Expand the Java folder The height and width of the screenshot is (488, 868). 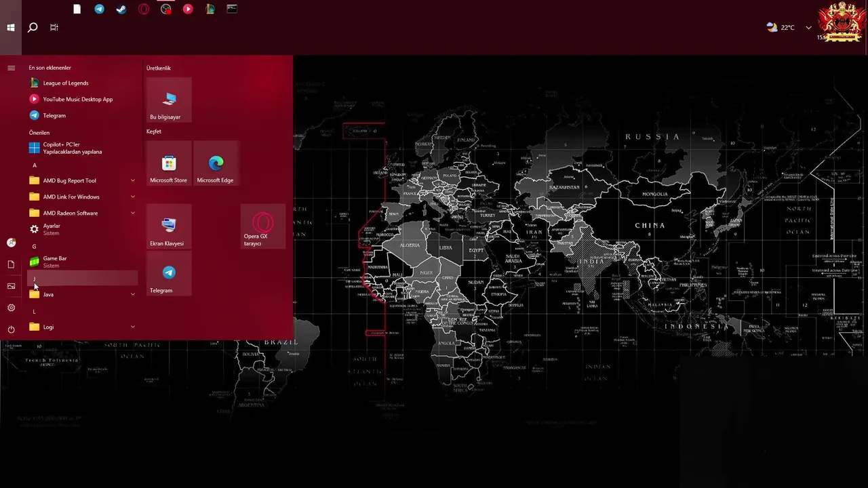tap(83, 294)
